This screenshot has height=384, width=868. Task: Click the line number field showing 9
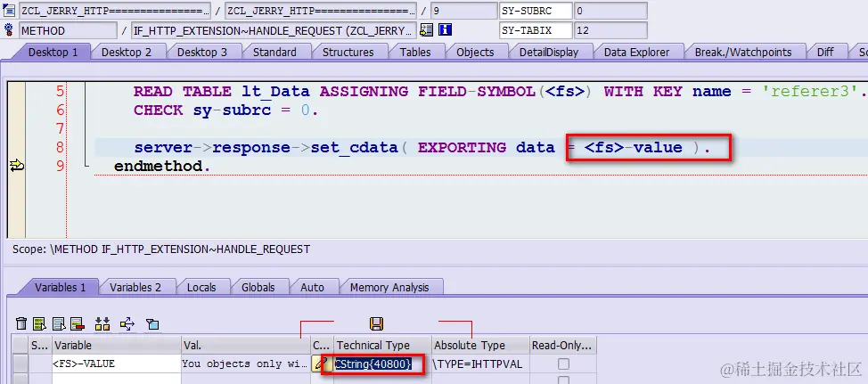[x=464, y=10]
